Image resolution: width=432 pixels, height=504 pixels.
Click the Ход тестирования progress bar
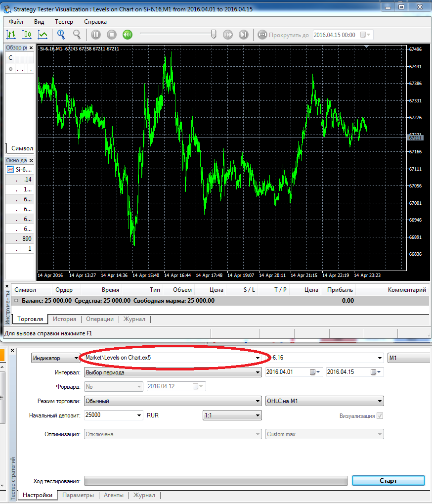click(x=216, y=481)
